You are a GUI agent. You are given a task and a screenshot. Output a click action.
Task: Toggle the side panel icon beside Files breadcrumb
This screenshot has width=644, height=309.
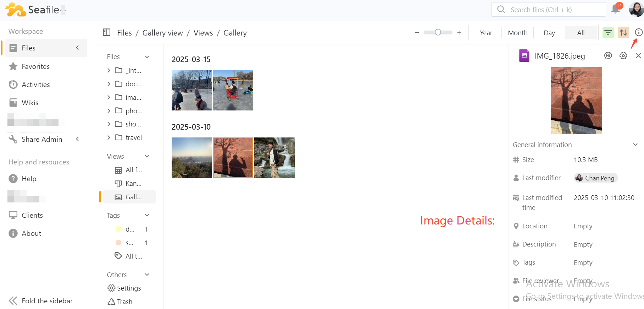tap(107, 33)
